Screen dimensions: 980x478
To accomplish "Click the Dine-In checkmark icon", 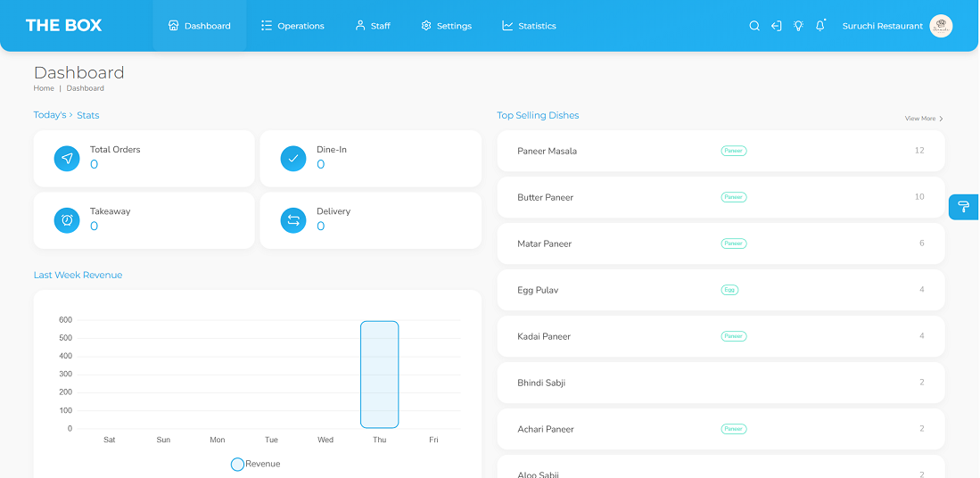I will pos(293,159).
